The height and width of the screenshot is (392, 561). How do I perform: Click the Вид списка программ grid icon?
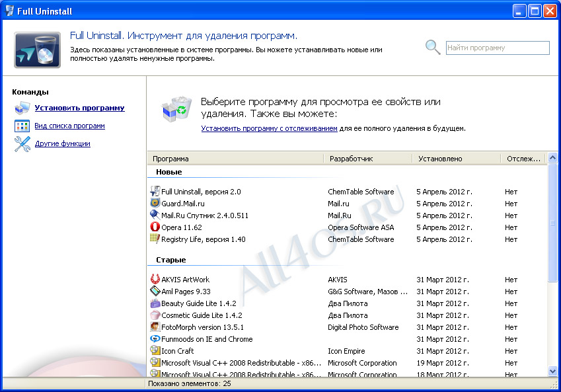[22, 126]
